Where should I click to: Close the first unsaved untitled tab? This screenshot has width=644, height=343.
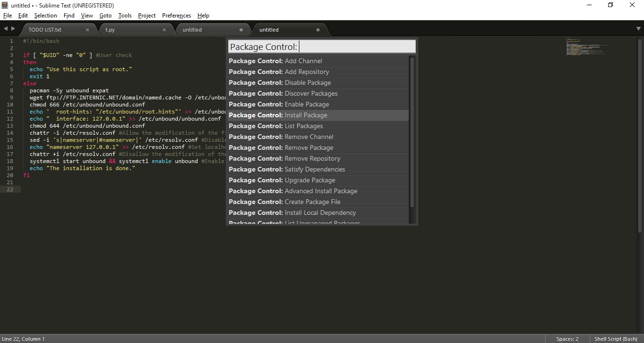point(241,30)
